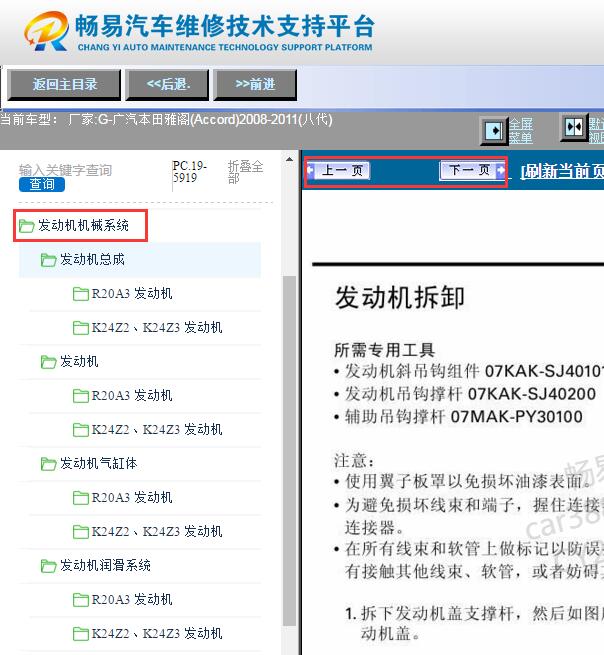Click the 发动机润滑系统 folder icon
This screenshot has width=604, height=655.
pyautogui.click(x=48, y=566)
